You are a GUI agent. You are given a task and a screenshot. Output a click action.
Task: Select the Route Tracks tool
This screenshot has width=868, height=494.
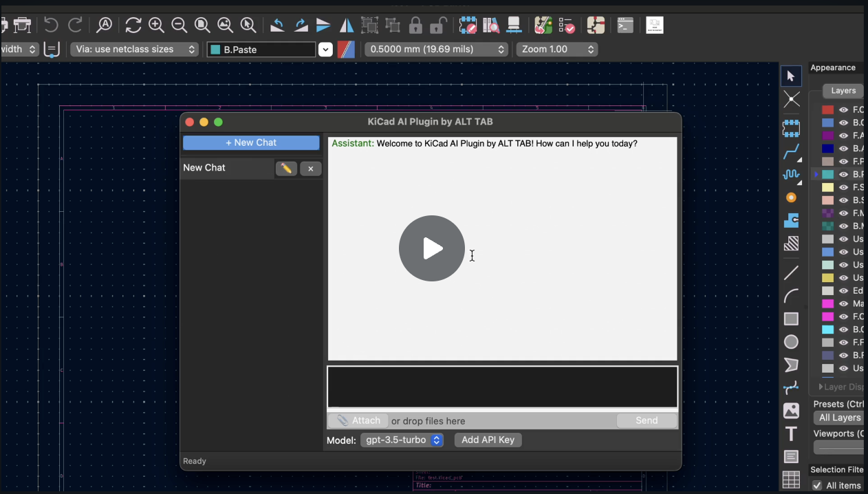[x=791, y=152]
